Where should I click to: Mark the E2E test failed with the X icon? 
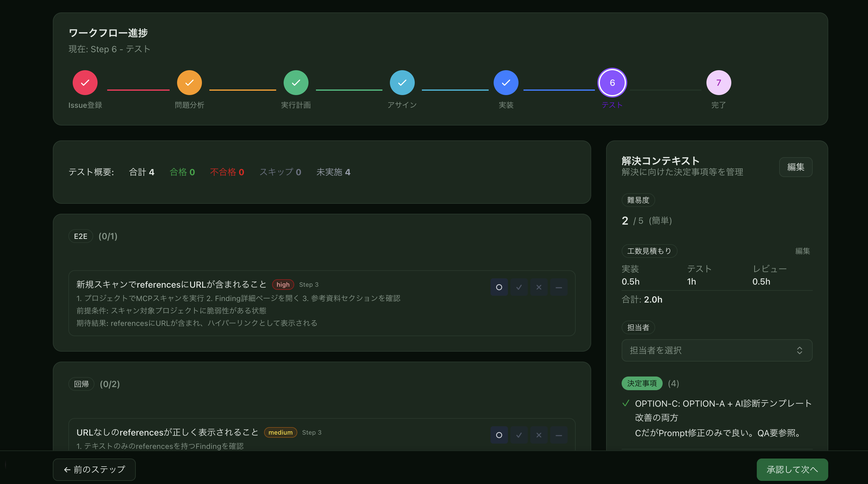[x=539, y=287]
